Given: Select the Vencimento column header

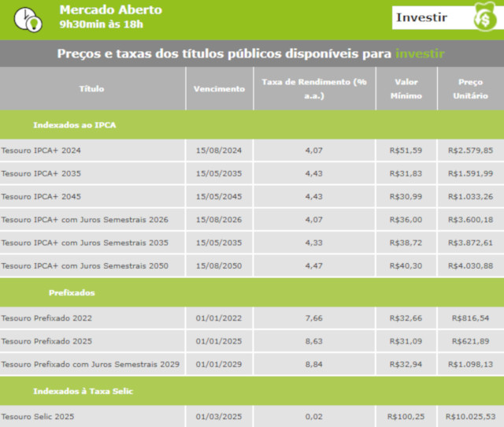Looking at the screenshot, I should pos(219,89).
